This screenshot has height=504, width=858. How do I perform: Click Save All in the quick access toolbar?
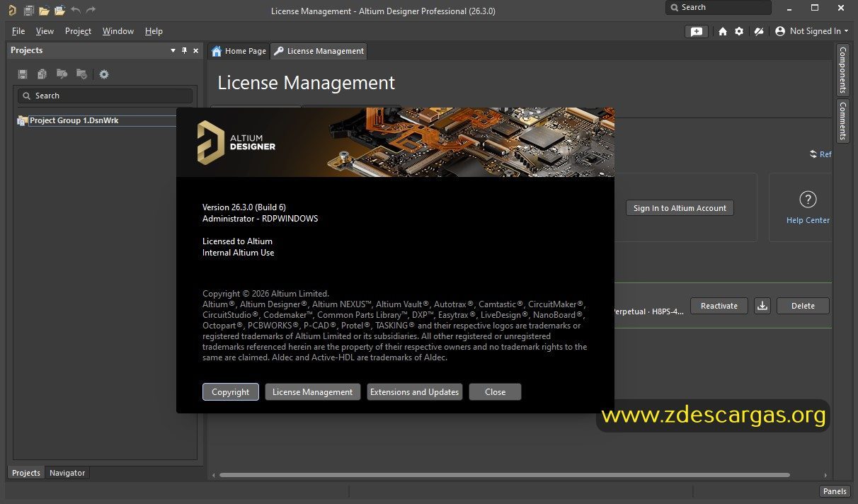[29, 10]
